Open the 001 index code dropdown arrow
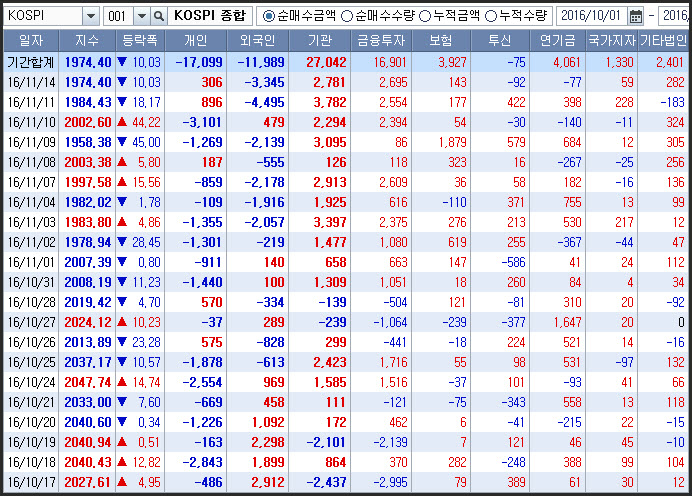 (x=142, y=16)
